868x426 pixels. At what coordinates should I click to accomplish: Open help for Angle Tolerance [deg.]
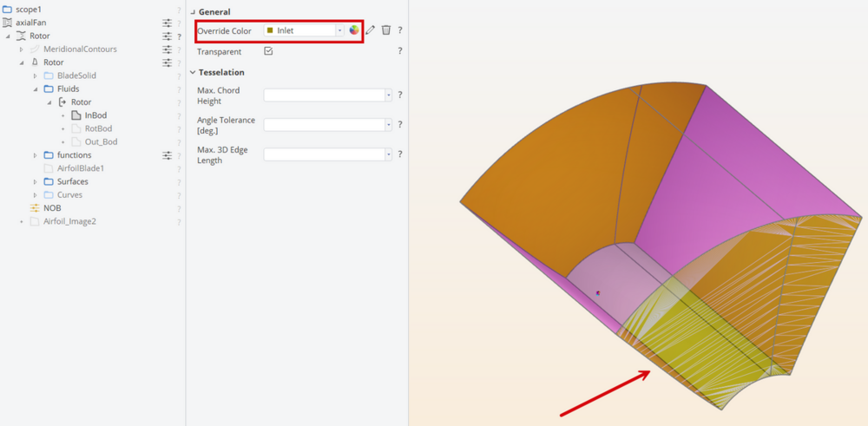(x=399, y=124)
